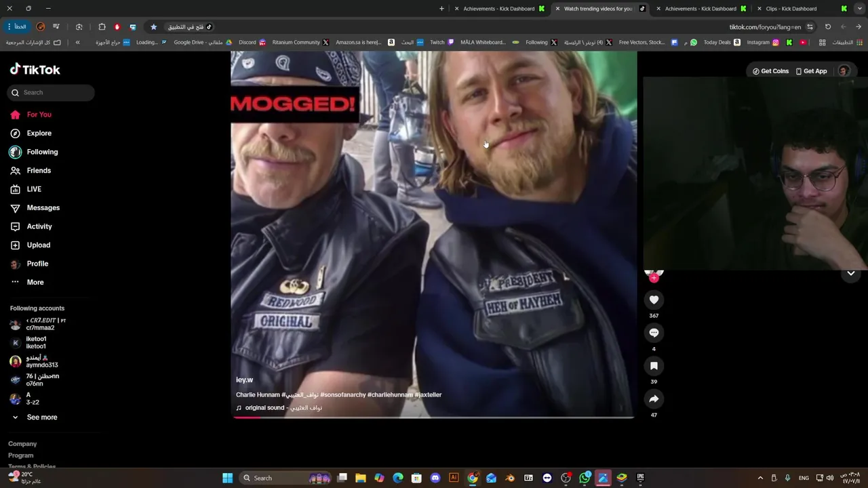Bookmark this page with the star icon
Viewport: 868px width, 488px height.
coord(153,27)
